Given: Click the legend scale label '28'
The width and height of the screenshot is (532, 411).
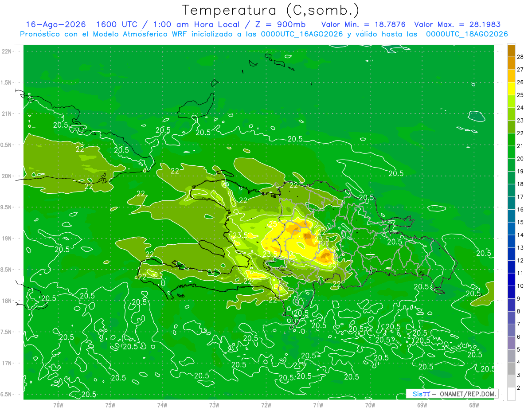Looking at the screenshot, I should 520,57.
